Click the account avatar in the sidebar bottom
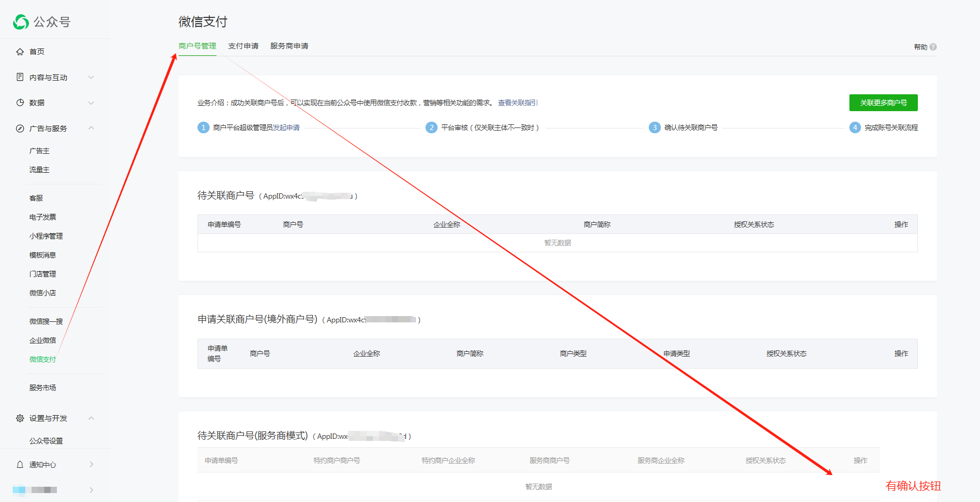The height and width of the screenshot is (502, 980). click(19, 490)
